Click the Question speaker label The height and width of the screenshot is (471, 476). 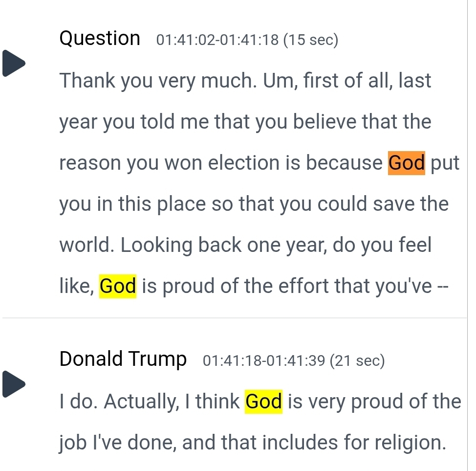click(x=100, y=38)
